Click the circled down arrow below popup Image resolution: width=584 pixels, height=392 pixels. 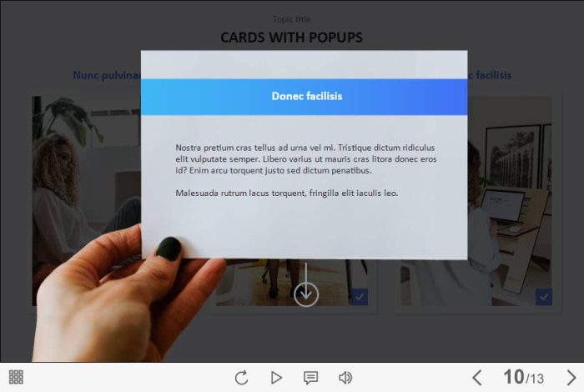pyautogui.click(x=306, y=294)
